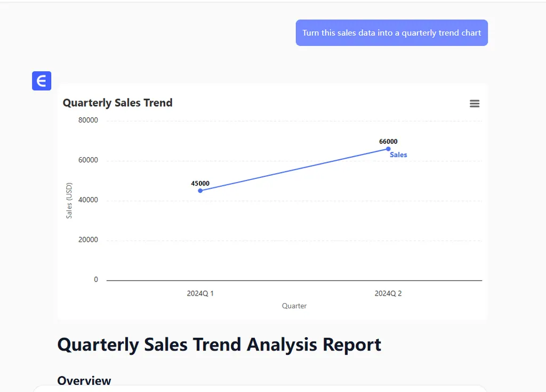546x392 pixels.
Task: Click the 2024Q 2 x-axis label
Action: [x=388, y=293]
